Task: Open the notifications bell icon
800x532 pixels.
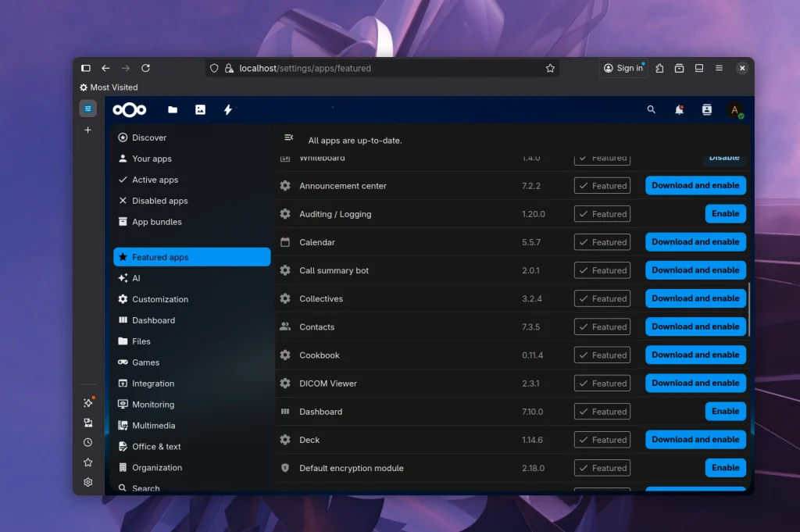Action: [x=679, y=109]
